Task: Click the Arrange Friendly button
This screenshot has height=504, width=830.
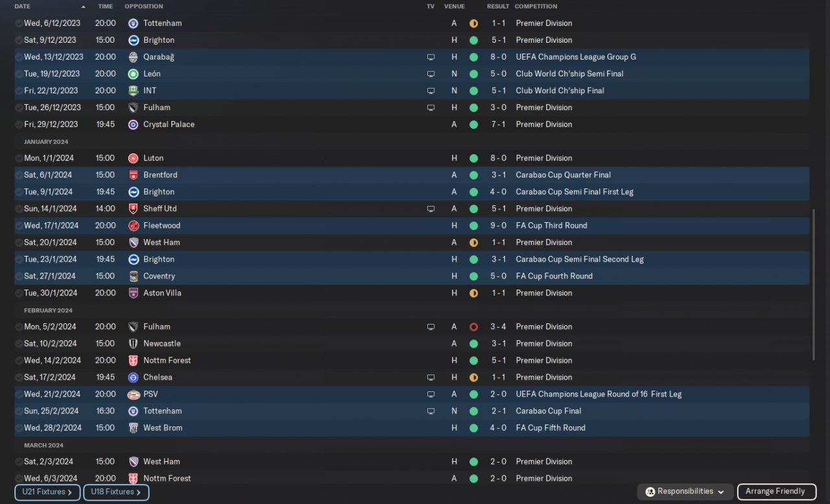Action: pos(776,492)
